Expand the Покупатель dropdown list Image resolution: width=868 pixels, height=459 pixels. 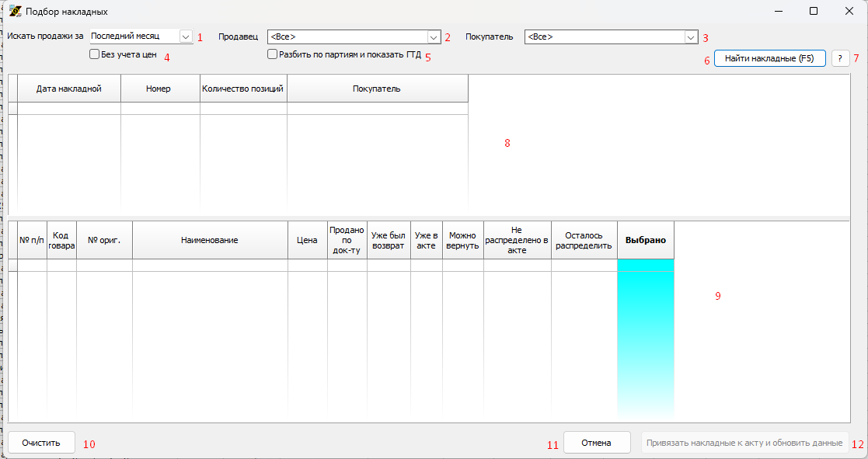[690, 37]
